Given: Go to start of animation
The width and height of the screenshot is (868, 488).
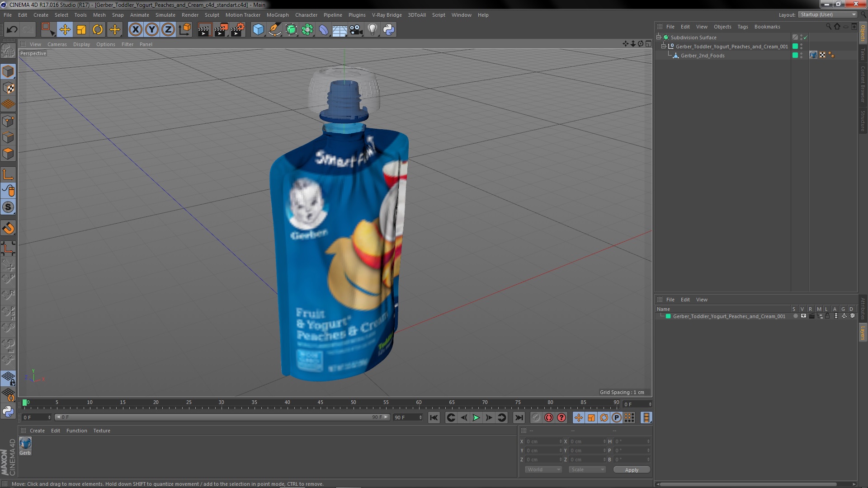Looking at the screenshot, I should click(x=434, y=418).
